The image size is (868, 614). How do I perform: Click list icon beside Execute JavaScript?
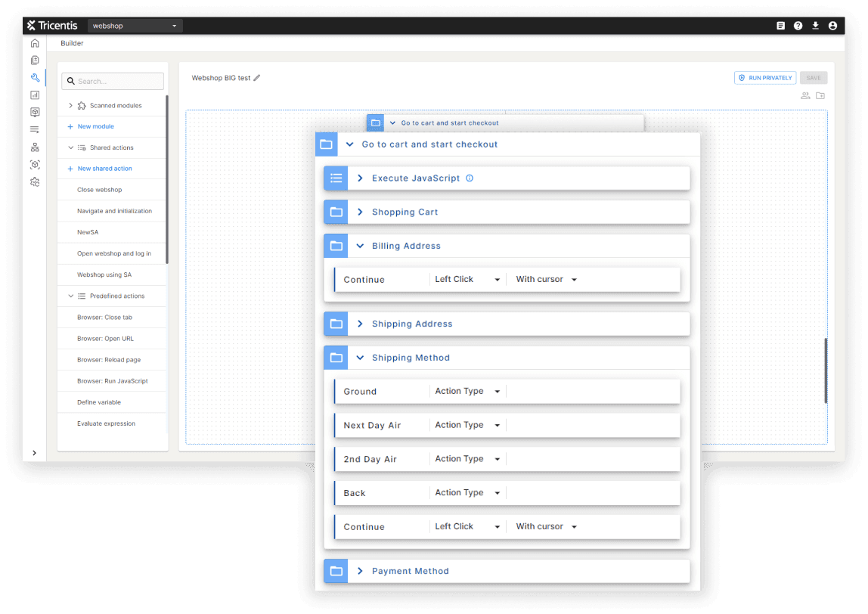(x=336, y=178)
